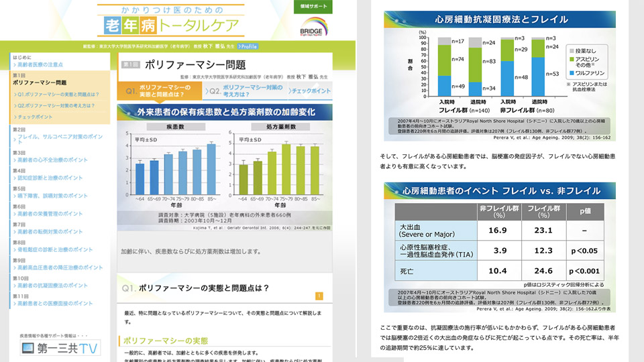Open the 第一三共TV banner
Image resolution: width=644 pixels, height=362 pixels.
[60, 348]
